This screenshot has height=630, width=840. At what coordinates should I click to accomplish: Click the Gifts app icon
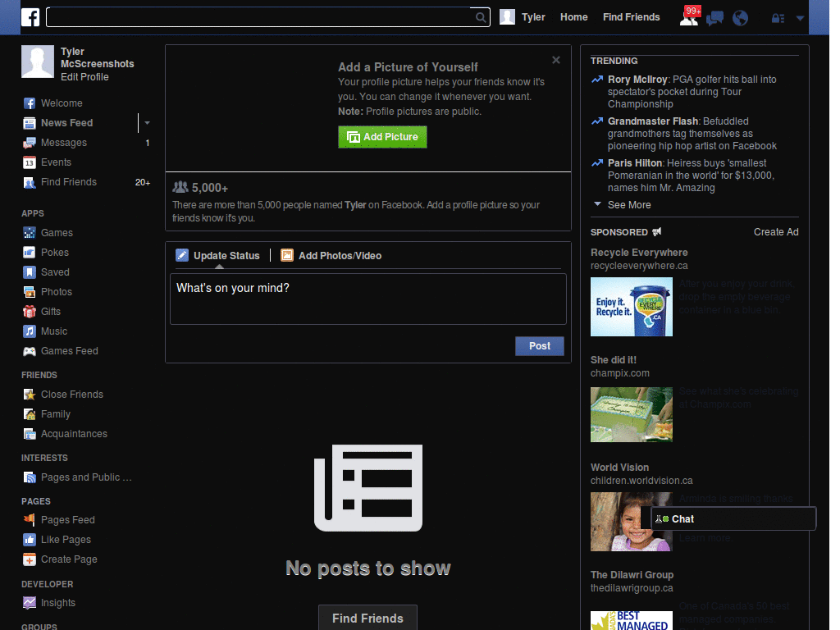tap(30, 311)
